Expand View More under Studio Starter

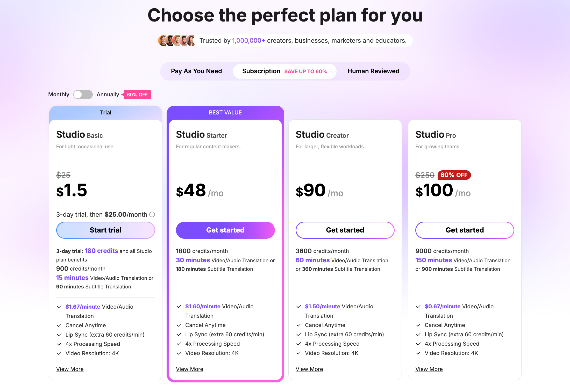click(x=189, y=369)
